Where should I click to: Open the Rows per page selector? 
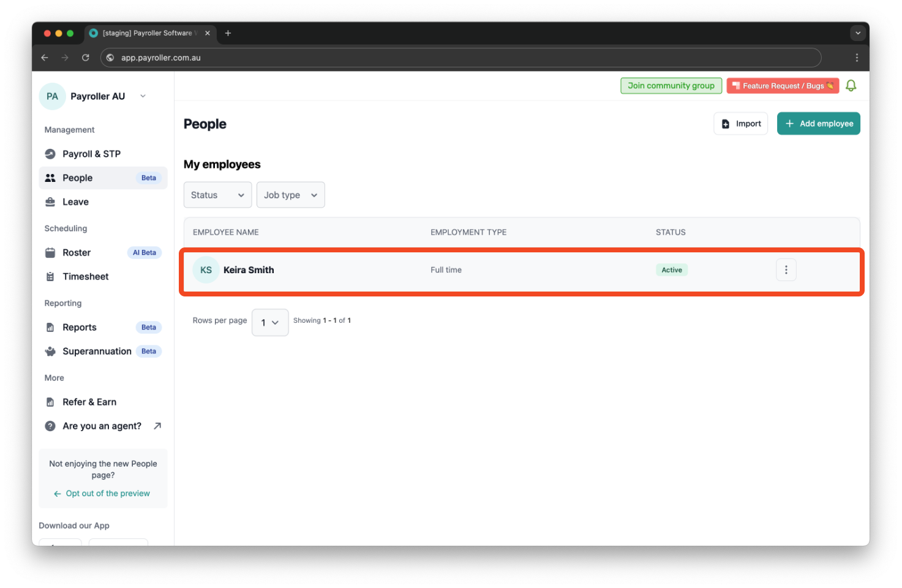coord(269,322)
